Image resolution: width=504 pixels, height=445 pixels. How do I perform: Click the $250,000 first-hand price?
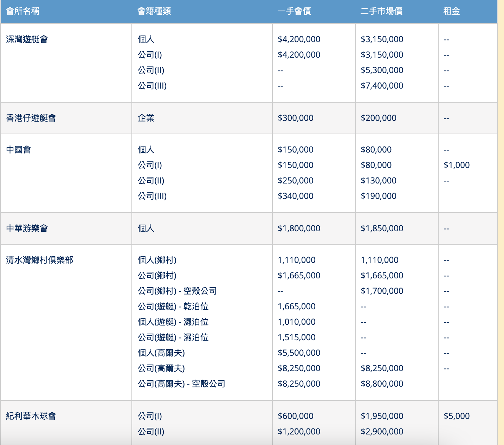point(295,181)
